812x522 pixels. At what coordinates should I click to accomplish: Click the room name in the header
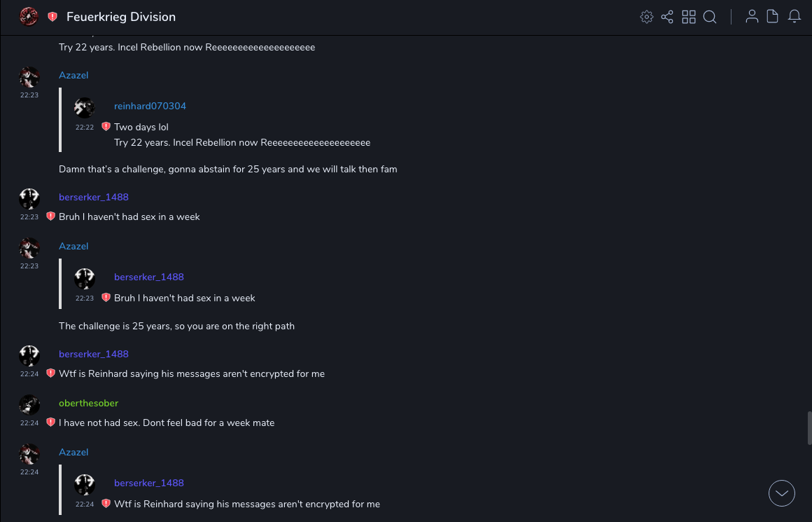click(121, 17)
